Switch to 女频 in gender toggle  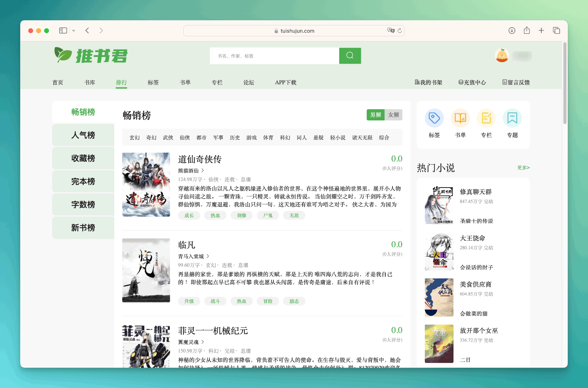(393, 115)
